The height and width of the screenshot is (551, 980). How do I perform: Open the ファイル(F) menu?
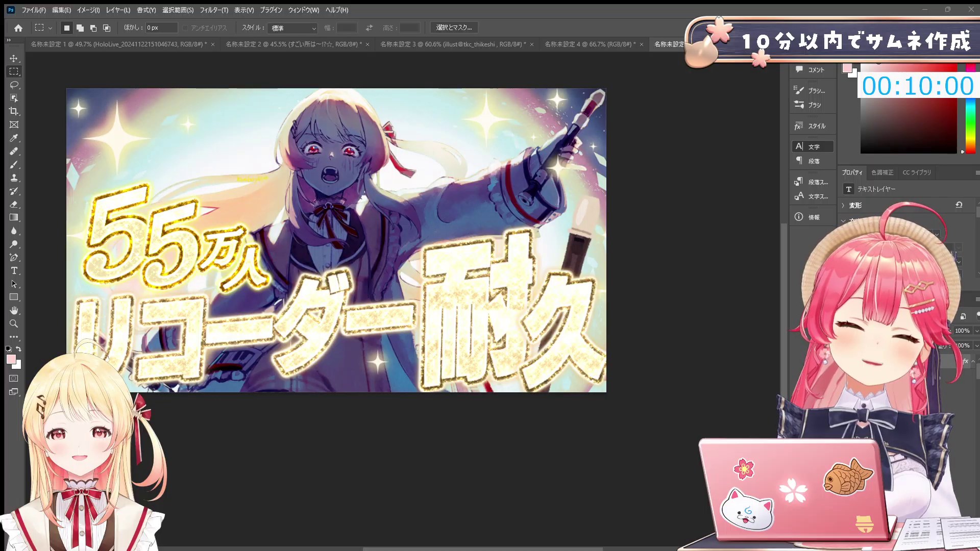[x=34, y=10]
